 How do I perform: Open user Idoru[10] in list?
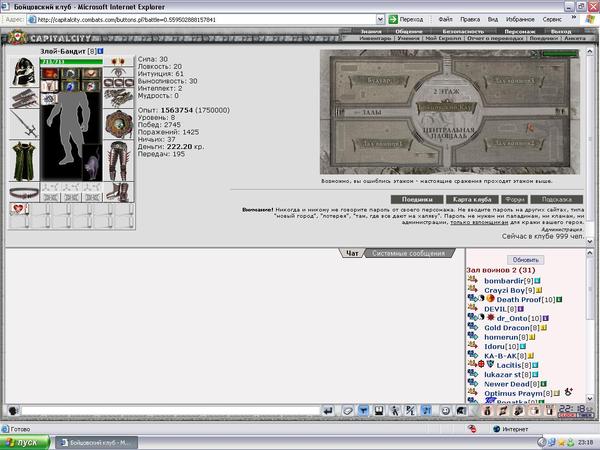(x=501, y=346)
